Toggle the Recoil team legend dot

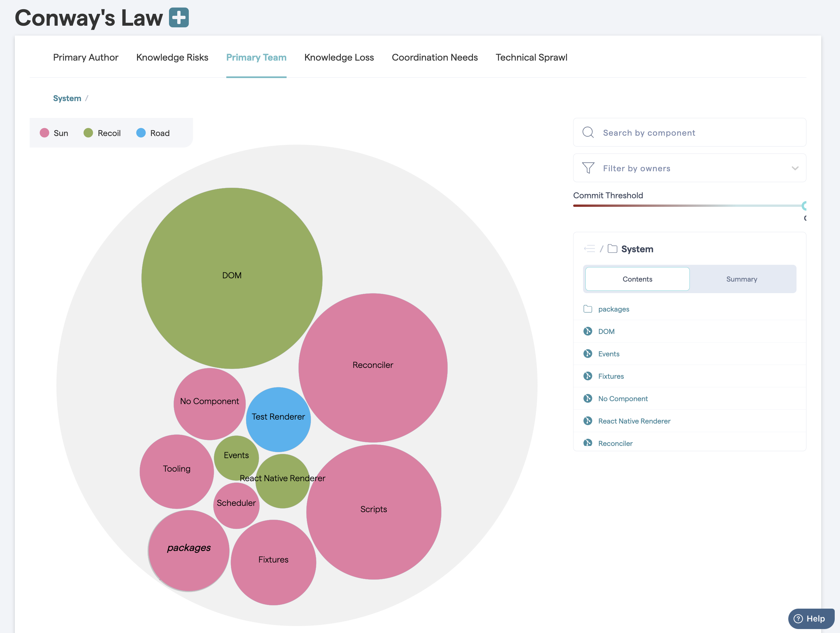(88, 133)
